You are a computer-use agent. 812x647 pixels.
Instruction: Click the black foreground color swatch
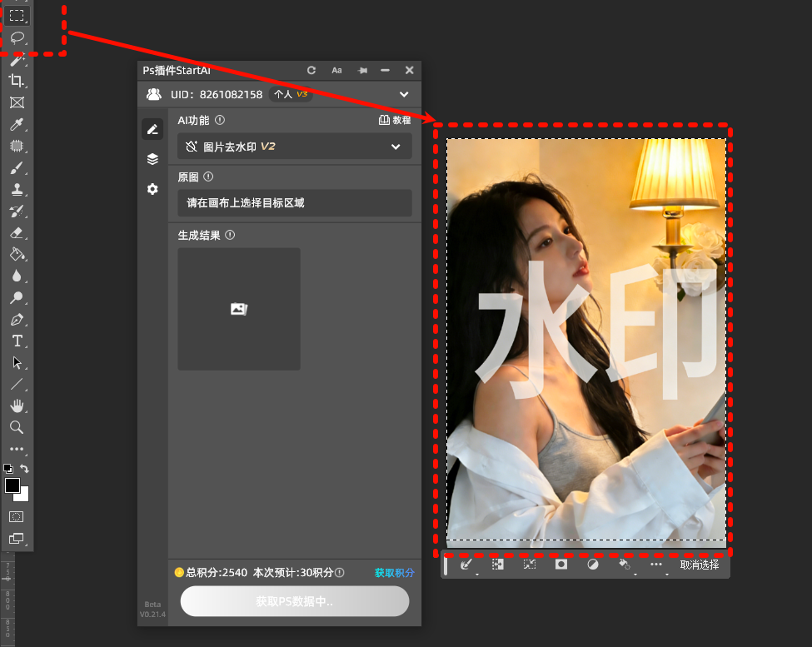pos(12,485)
